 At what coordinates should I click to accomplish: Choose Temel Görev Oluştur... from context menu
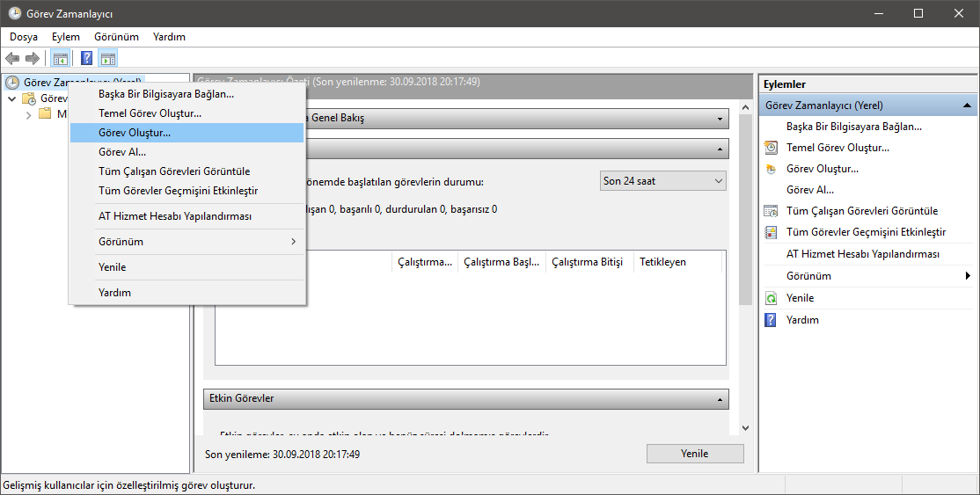click(186, 113)
